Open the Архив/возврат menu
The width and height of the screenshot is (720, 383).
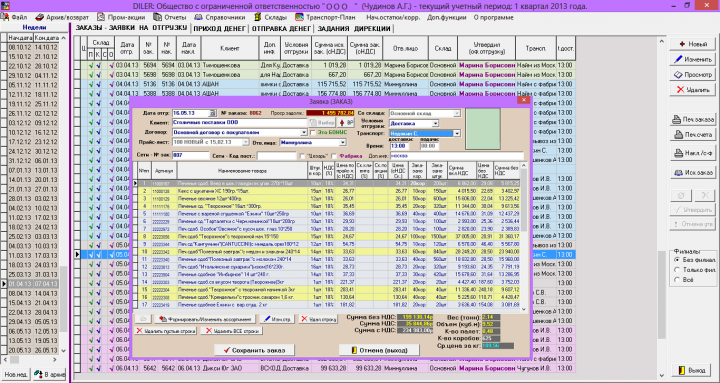pos(62,17)
